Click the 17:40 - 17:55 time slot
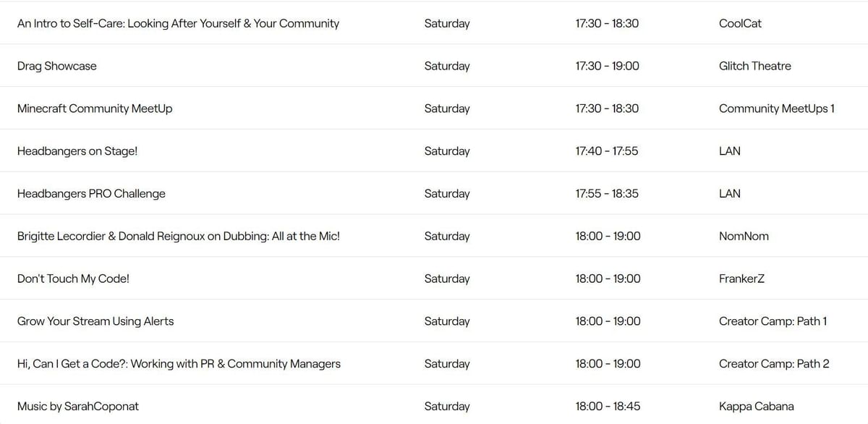This screenshot has height=424, width=868. click(607, 151)
